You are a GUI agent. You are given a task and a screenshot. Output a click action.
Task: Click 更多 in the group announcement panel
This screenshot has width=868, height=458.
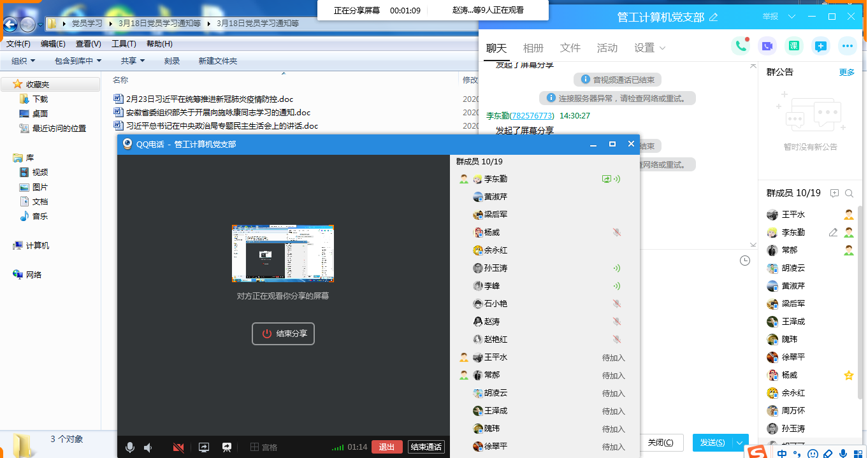847,72
